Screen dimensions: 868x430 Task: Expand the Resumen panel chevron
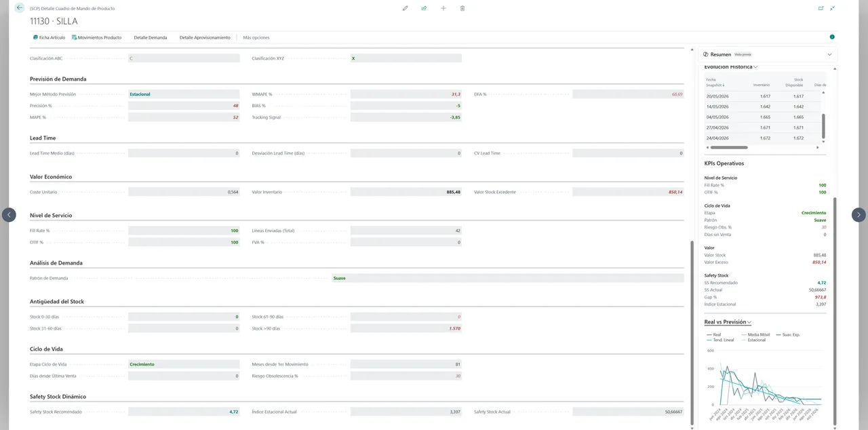click(829, 54)
